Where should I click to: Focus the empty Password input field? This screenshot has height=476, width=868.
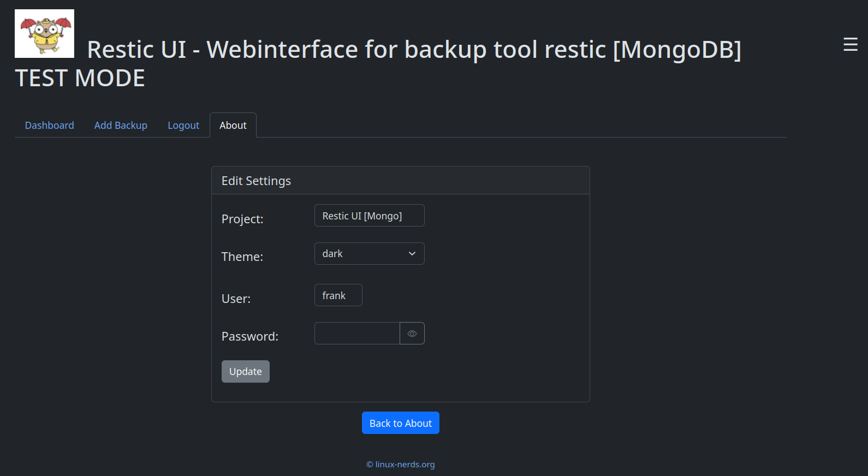(x=357, y=334)
